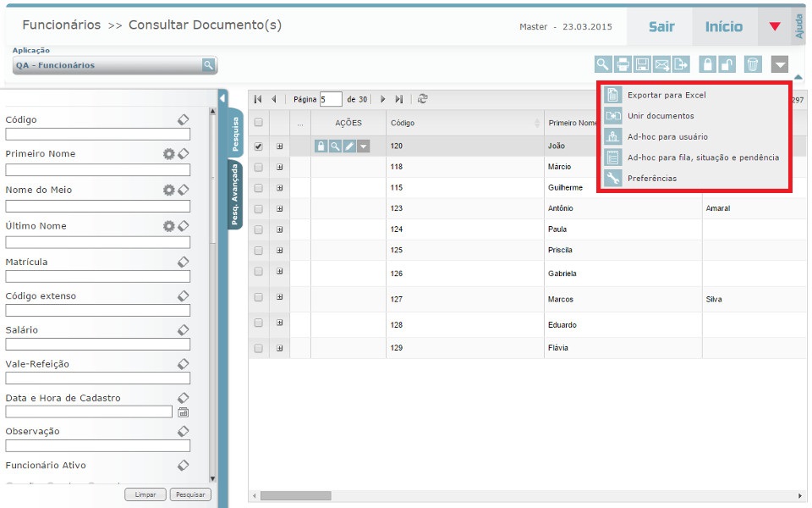The image size is (812, 508).
Task: Toggle the select-all checkbox in grid header
Action: 259,123
